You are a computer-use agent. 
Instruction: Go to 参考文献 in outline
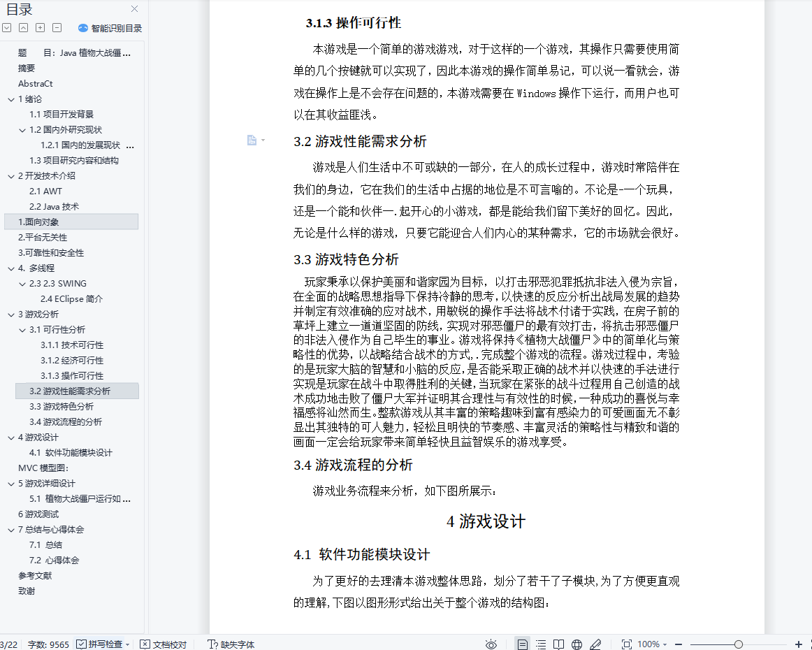coord(35,576)
